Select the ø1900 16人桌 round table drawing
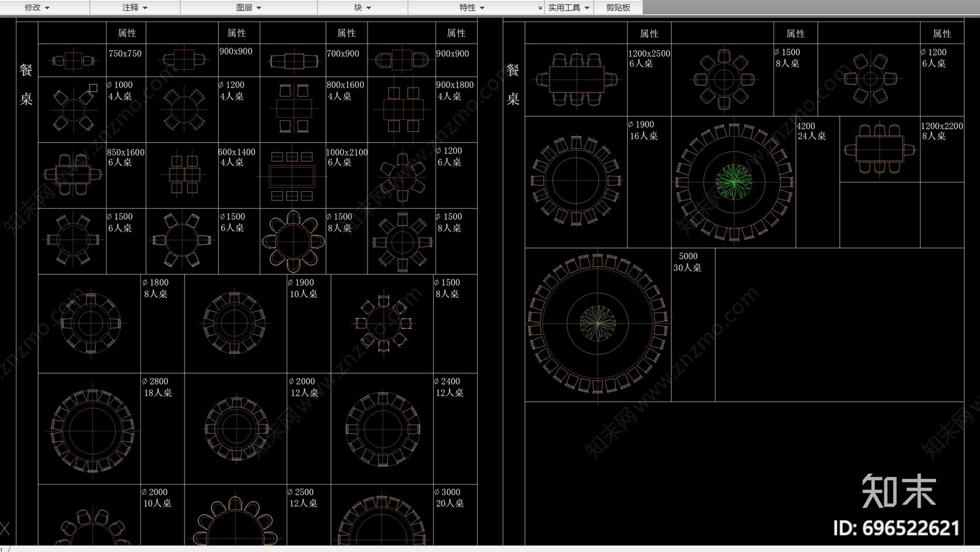The height and width of the screenshot is (552, 980). point(576,180)
